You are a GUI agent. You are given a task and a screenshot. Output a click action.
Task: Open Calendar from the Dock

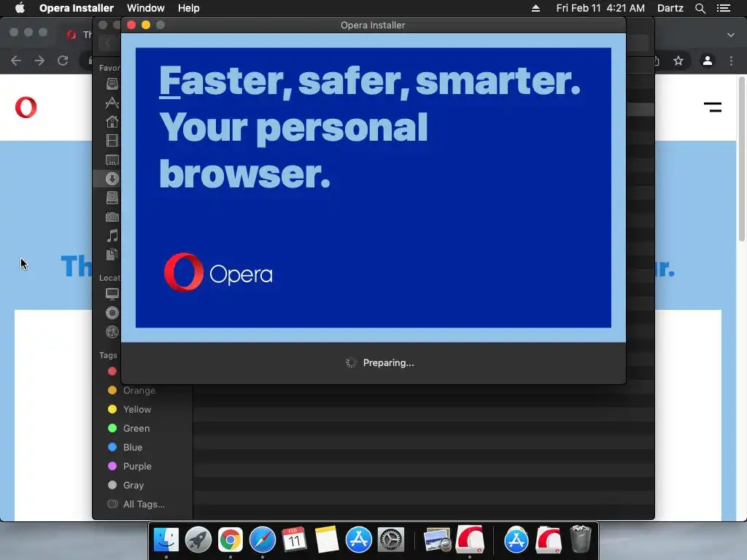point(294,540)
